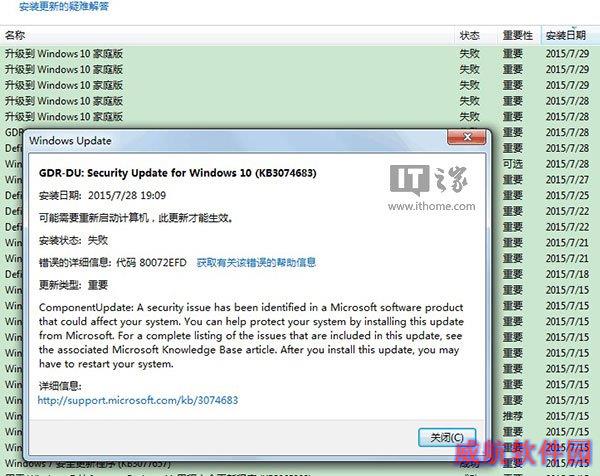Viewport: 600px width, 476px height.
Task: Click the 关闭(C) button
Action: point(447,437)
